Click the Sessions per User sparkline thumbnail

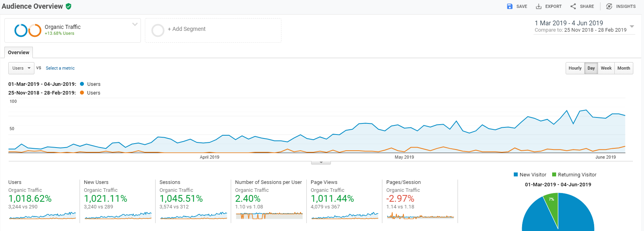click(269, 216)
